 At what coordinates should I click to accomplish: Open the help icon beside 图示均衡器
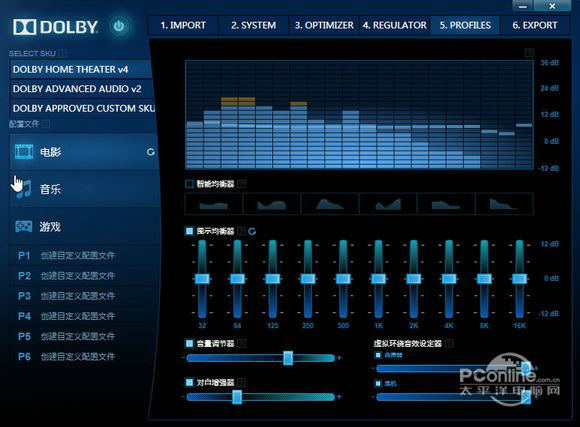[241, 231]
